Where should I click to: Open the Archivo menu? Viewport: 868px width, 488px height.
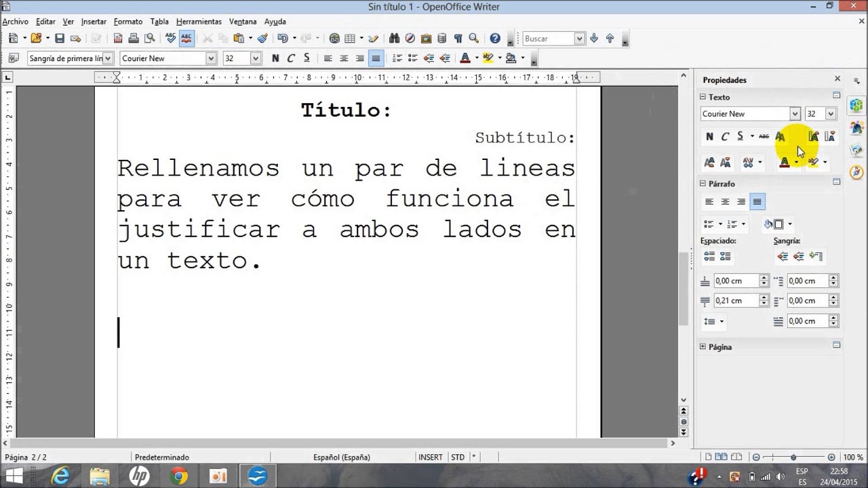15,22
